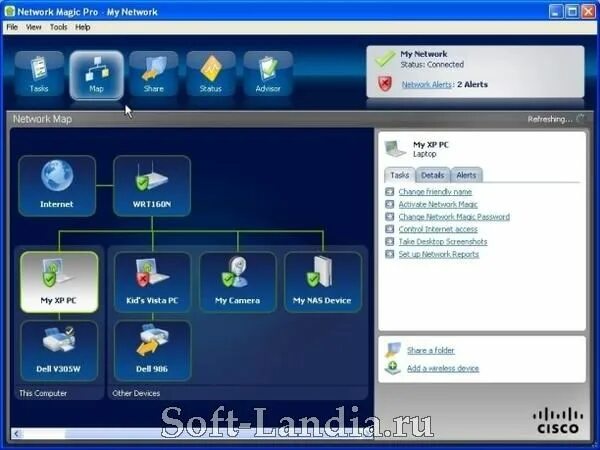Click the Share a folder icon
The height and width of the screenshot is (450, 600).
[x=393, y=350]
